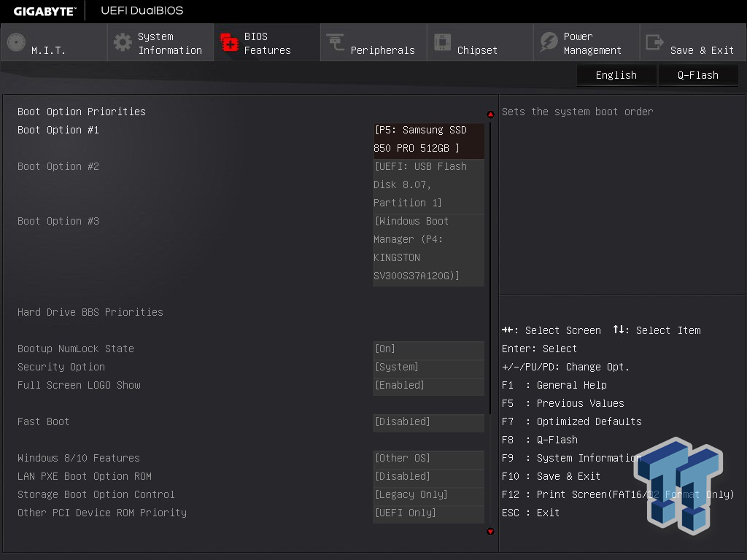The height and width of the screenshot is (560, 747).
Task: Open Boot Option #2 USB Flash value
Action: tap(429, 184)
